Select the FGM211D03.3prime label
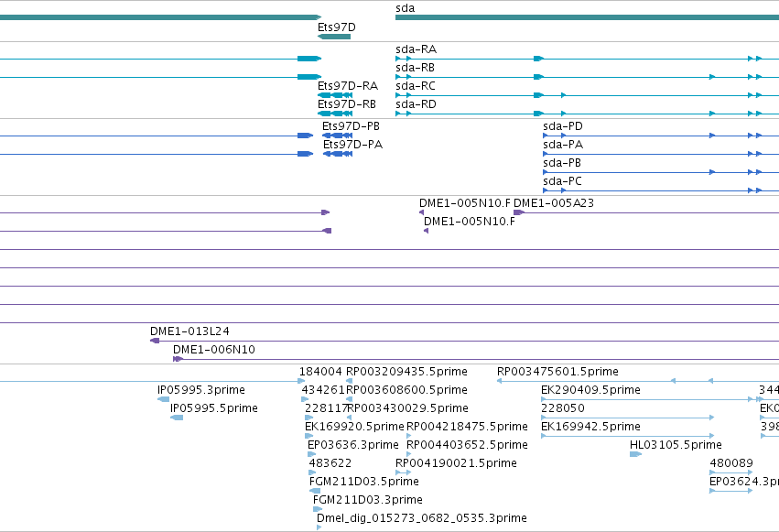 [x=368, y=500]
